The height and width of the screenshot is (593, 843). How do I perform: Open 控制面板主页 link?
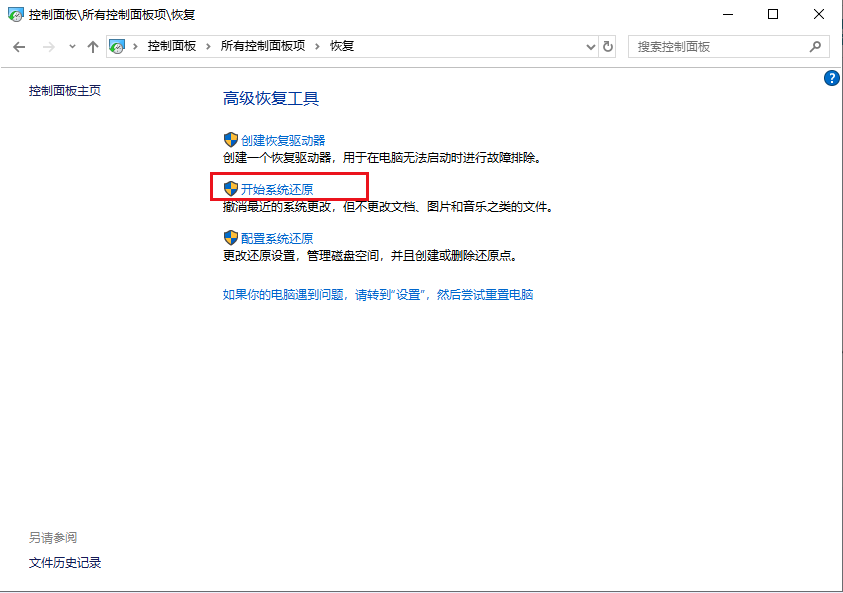tap(65, 90)
